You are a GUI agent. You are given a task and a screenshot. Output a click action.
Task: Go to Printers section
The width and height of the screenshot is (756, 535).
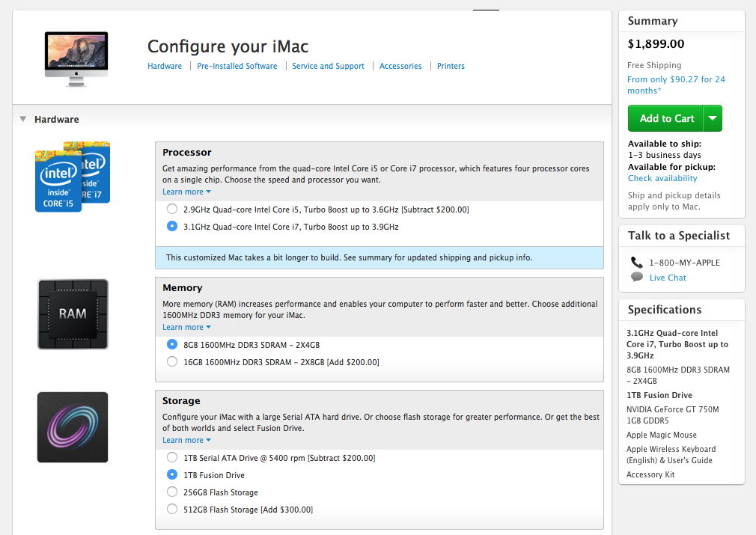(451, 66)
